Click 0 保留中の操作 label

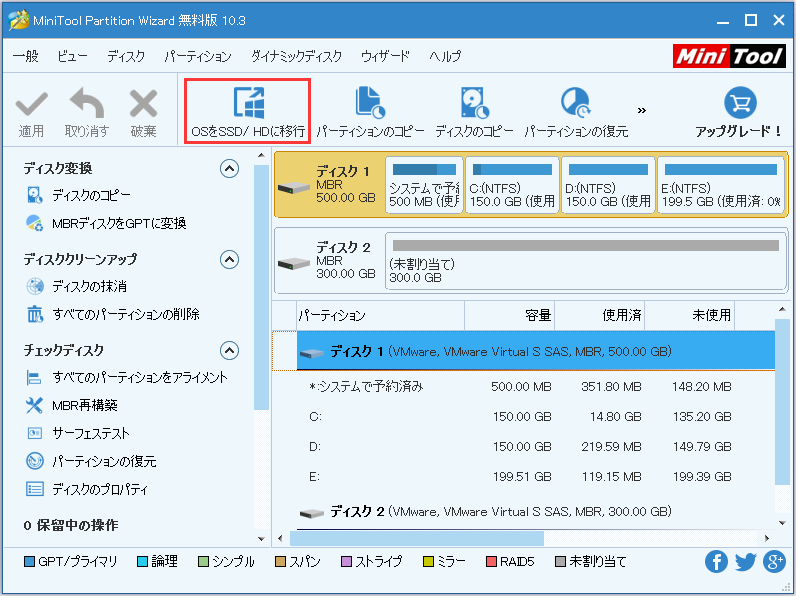71,525
